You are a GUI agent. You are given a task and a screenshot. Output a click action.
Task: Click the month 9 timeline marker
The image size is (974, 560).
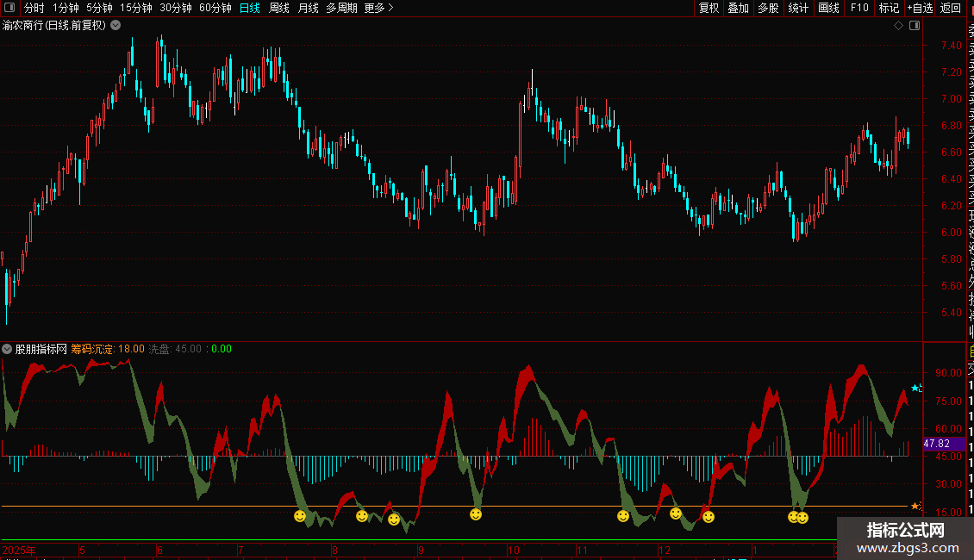coord(421,550)
